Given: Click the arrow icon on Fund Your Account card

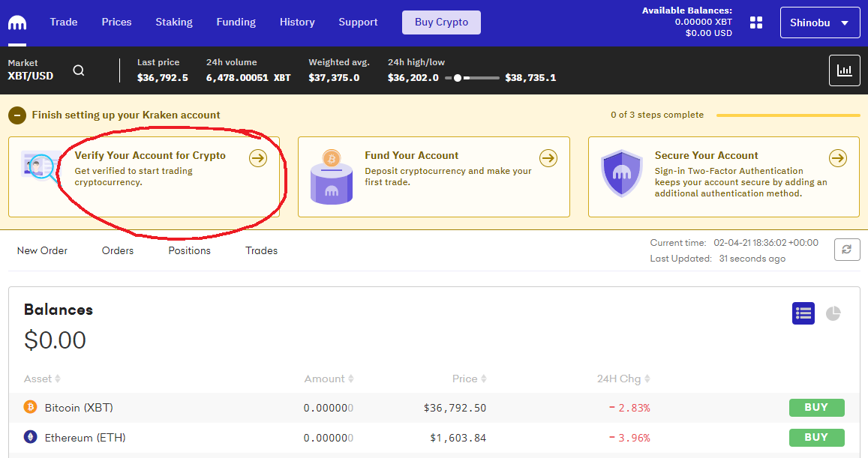Looking at the screenshot, I should [548, 158].
